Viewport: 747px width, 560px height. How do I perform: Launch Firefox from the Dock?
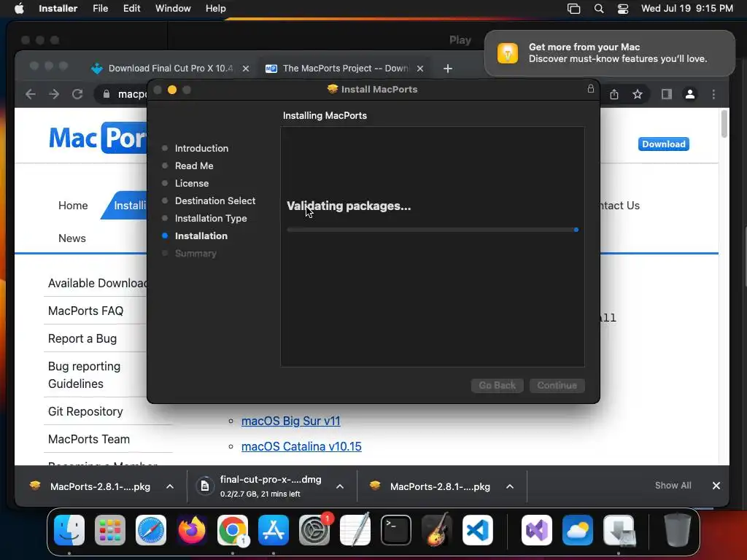(x=192, y=529)
